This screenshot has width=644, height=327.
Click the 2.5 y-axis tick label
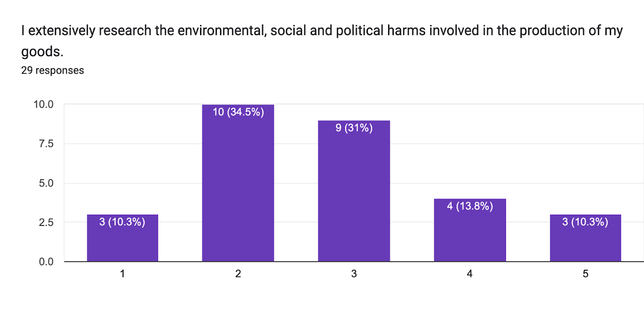click(x=46, y=222)
